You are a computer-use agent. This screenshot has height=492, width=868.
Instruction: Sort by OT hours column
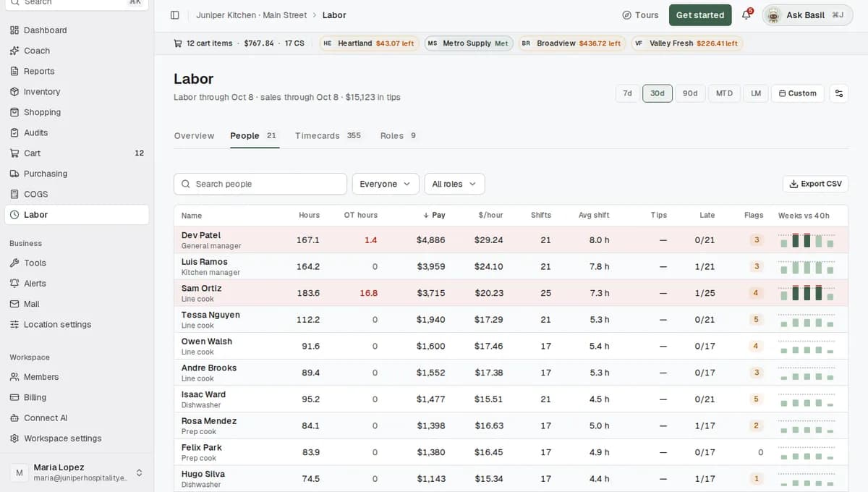coord(360,216)
